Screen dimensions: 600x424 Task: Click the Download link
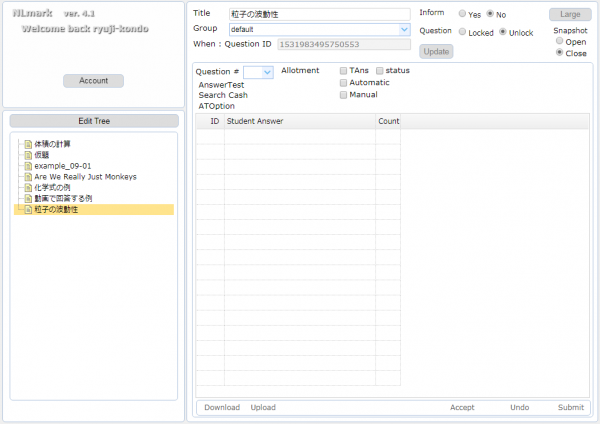click(222, 408)
